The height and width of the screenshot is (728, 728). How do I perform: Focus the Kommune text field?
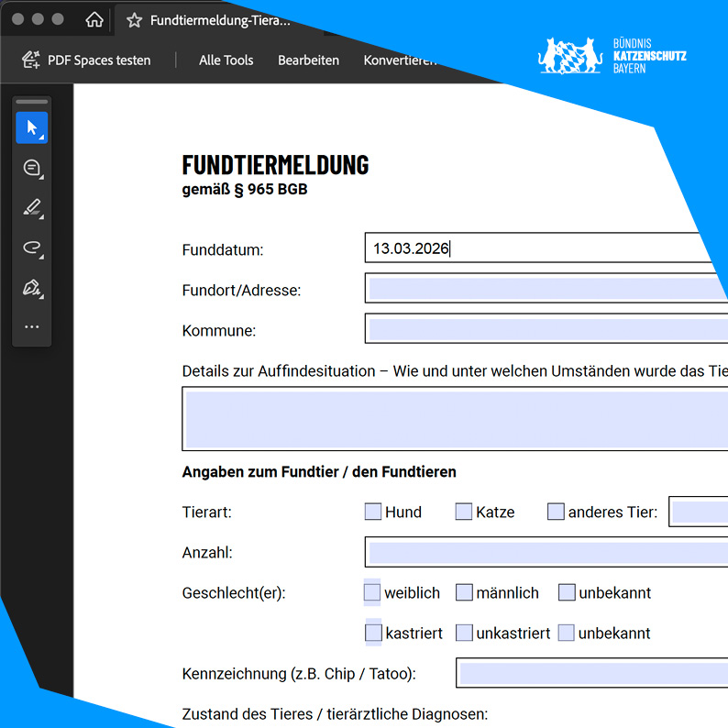(546, 329)
